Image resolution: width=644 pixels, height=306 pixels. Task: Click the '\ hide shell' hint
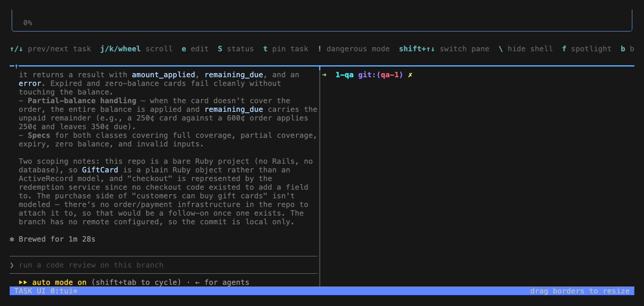526,49
